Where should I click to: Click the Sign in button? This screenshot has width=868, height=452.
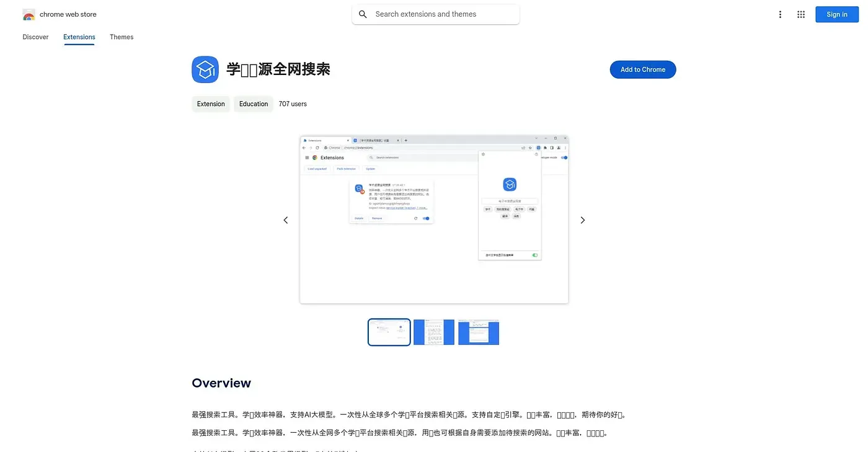[x=837, y=14]
